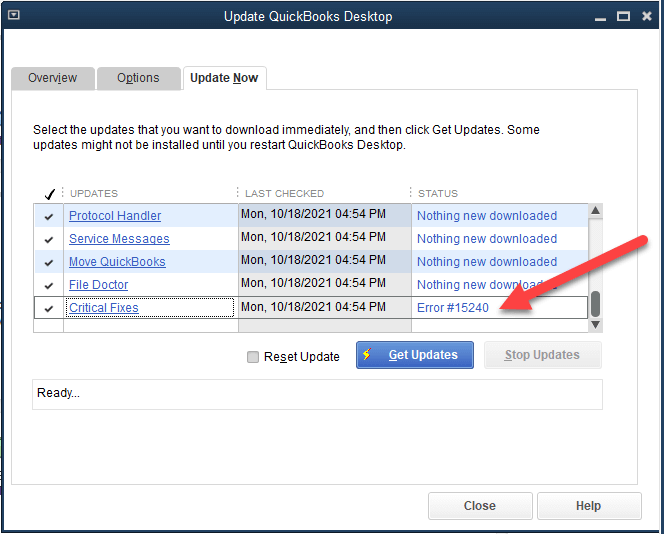Click Move QuickBooks last checked date

point(313,260)
